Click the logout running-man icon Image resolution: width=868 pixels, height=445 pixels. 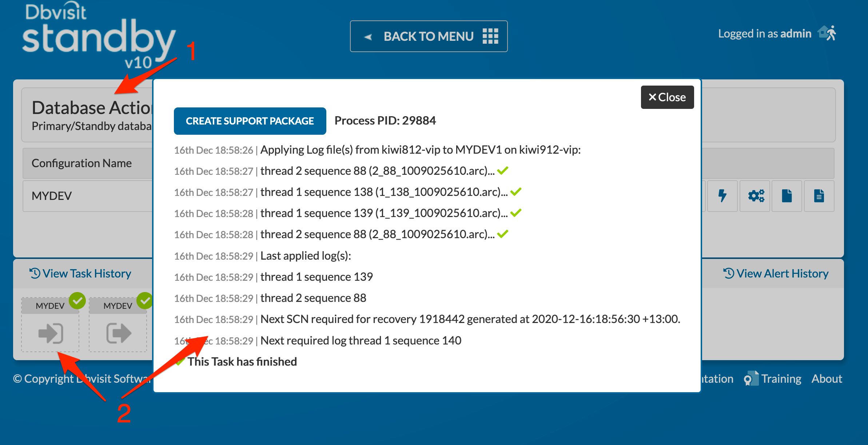[x=827, y=33]
